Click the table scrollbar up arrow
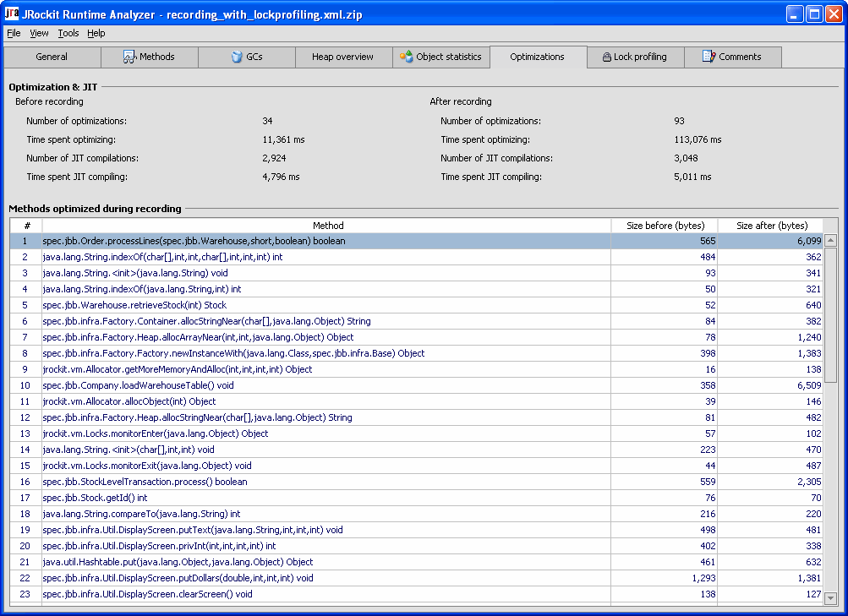 (x=831, y=240)
